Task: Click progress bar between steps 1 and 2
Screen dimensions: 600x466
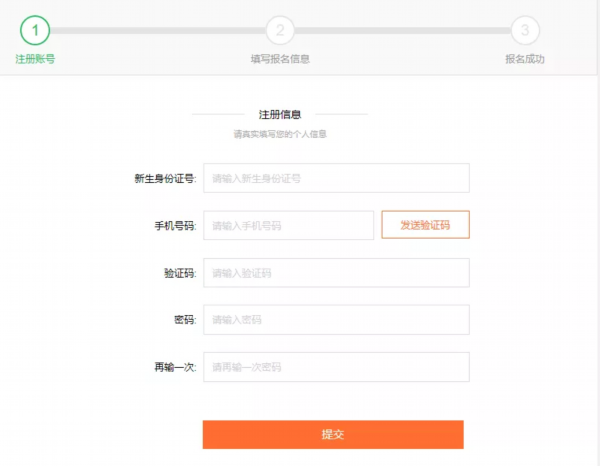Action: (157, 31)
